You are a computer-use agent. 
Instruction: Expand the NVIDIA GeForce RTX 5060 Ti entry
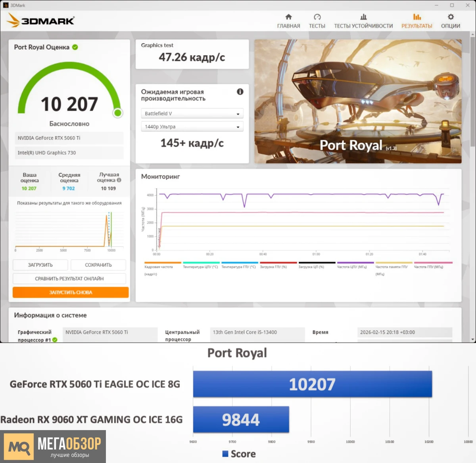point(69,138)
